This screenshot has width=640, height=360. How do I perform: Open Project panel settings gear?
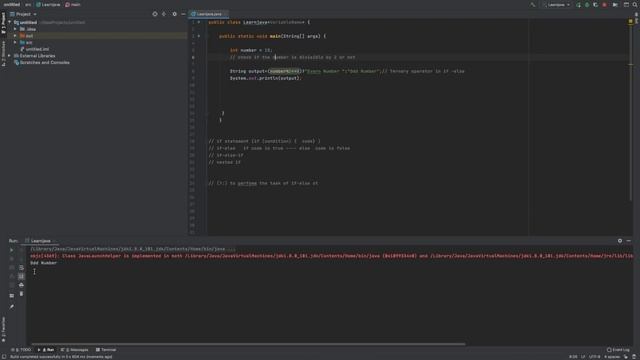point(174,14)
